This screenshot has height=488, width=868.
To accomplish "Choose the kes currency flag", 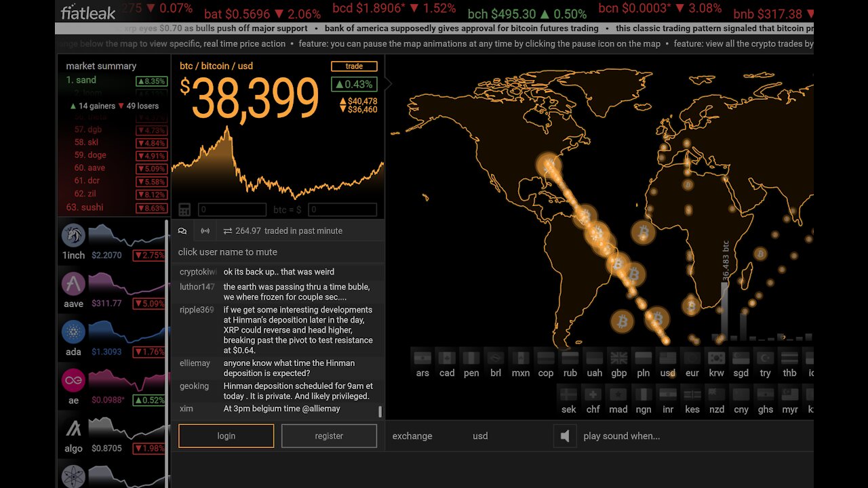I will [x=692, y=394].
